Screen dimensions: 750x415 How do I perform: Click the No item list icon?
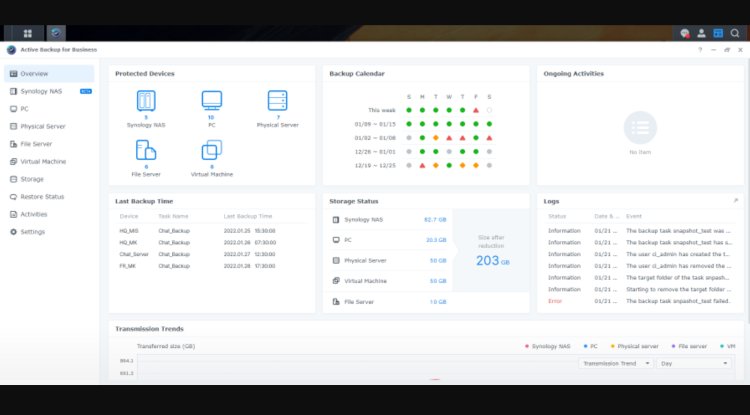coord(640,128)
